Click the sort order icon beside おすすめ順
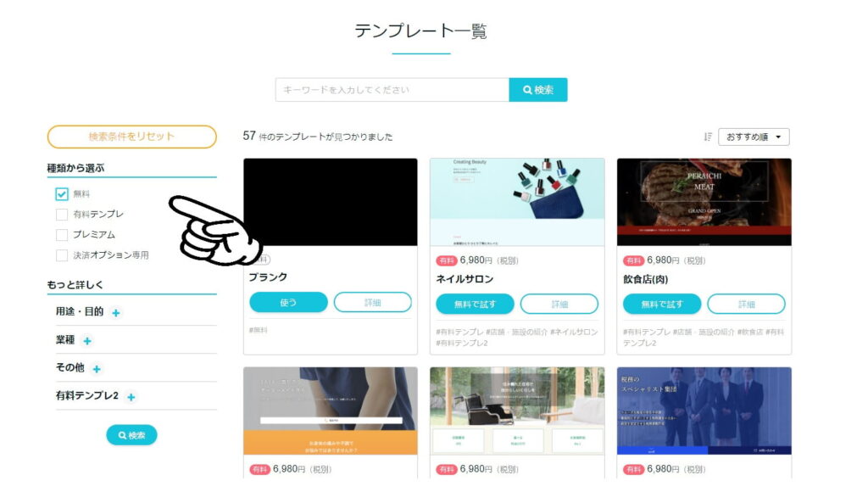This screenshot has width=868, height=503. coord(708,137)
